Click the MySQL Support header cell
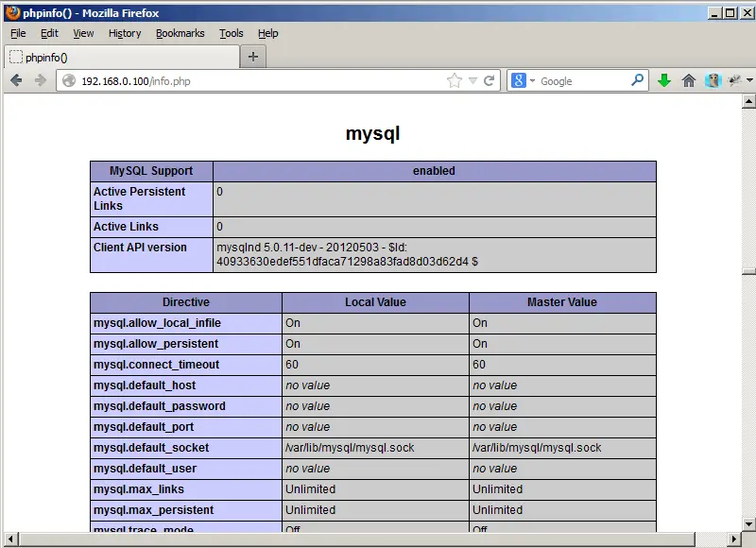Screen dimensions: 756x548 [151, 171]
